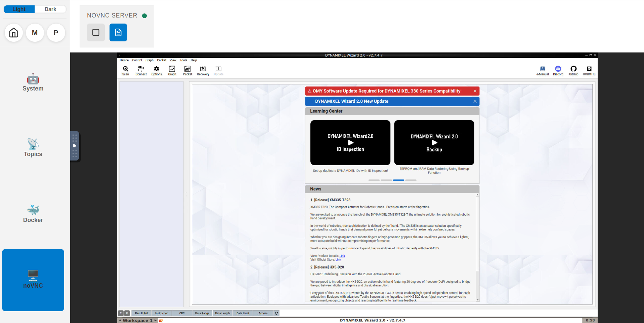Dismiss the blue New Update banner

point(475,101)
